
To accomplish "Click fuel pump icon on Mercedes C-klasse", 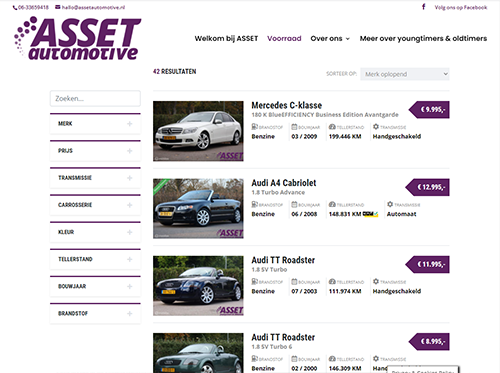I will [x=255, y=127].
